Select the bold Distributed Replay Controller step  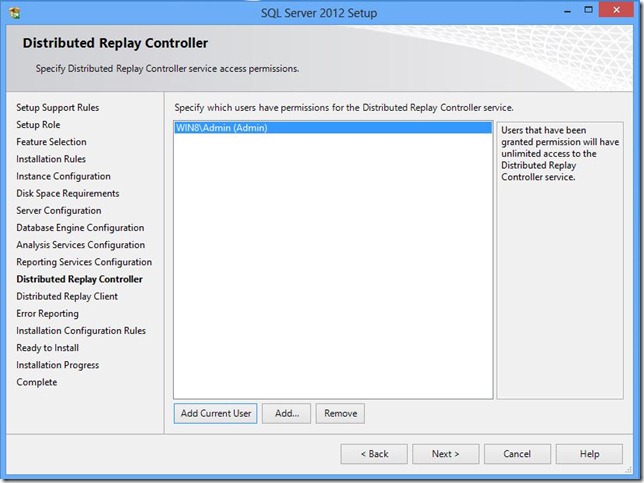click(79, 279)
